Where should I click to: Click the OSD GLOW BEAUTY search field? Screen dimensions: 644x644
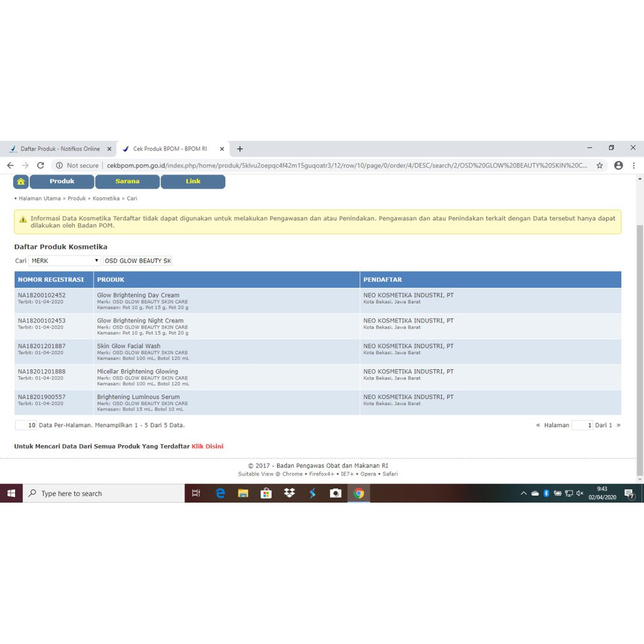tap(138, 261)
